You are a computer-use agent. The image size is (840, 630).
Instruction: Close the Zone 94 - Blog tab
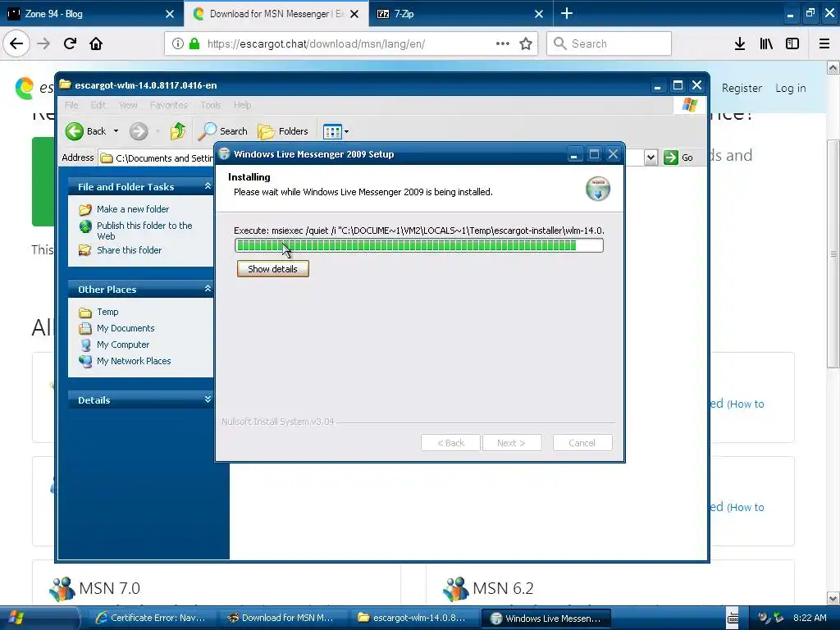point(170,14)
